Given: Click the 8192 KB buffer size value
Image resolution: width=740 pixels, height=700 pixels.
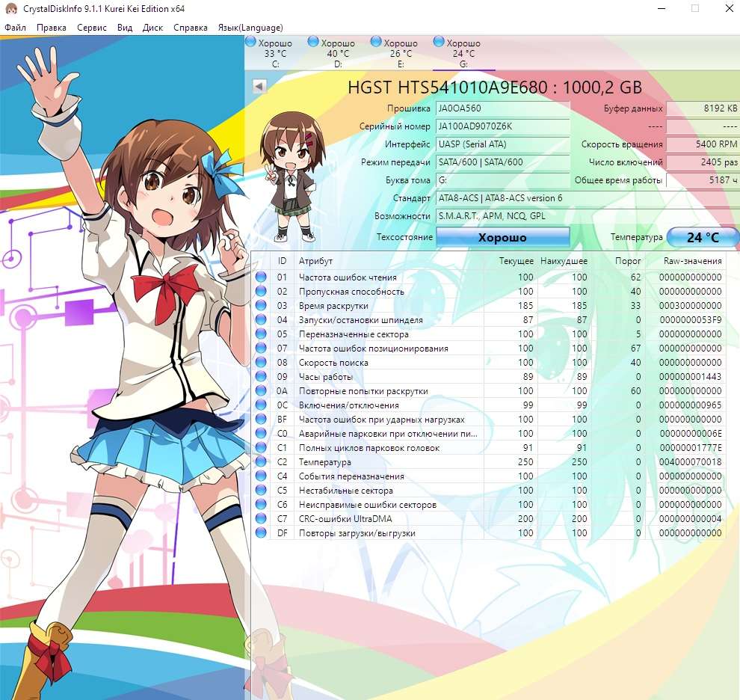Looking at the screenshot, I should tap(703, 108).
